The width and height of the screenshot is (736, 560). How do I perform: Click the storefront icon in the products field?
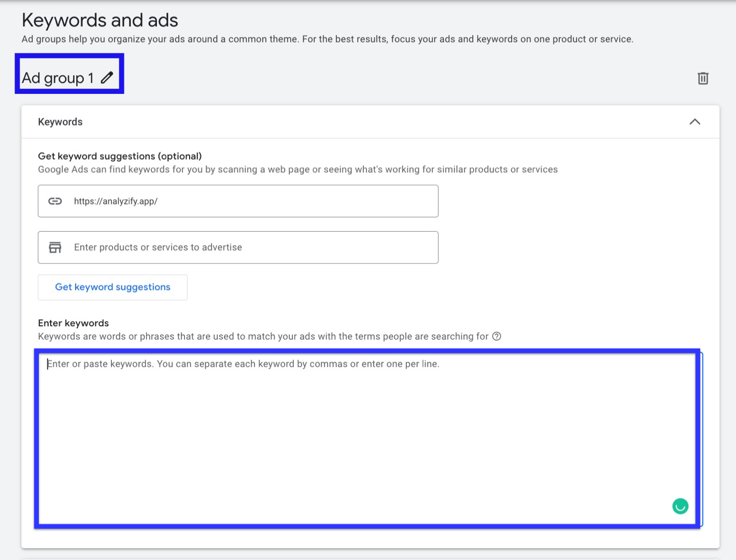point(55,247)
